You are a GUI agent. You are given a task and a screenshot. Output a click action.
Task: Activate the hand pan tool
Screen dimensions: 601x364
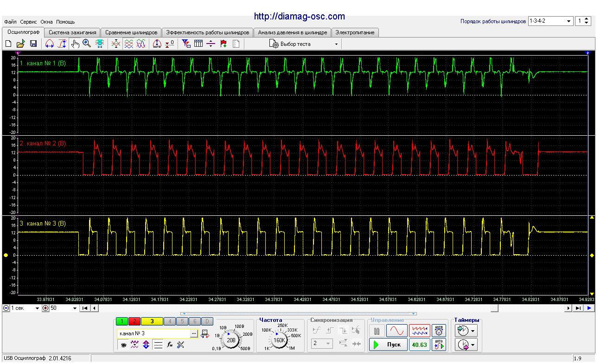pyautogui.click(x=75, y=44)
